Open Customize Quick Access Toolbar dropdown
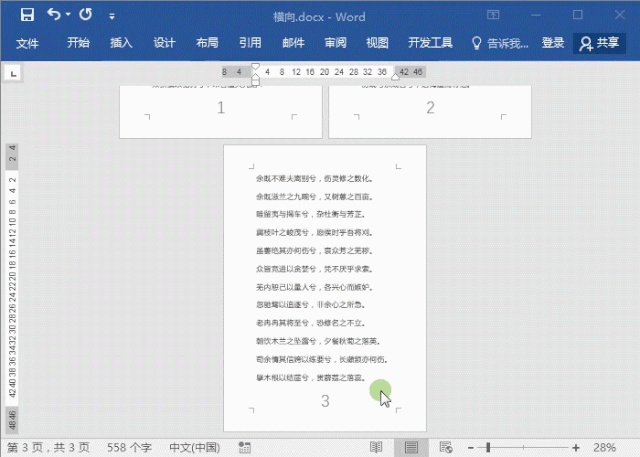The width and height of the screenshot is (640, 457). pyautogui.click(x=112, y=16)
